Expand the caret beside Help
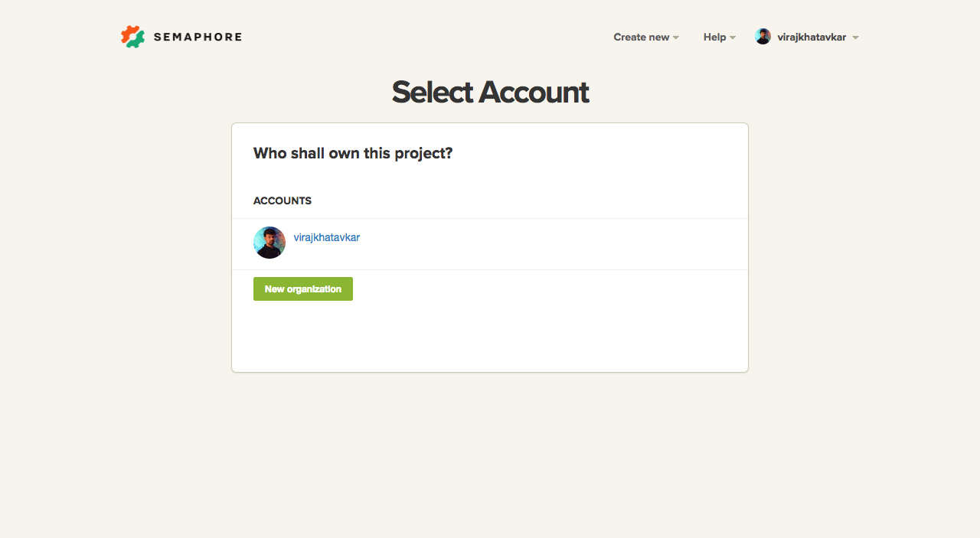The image size is (980, 538). click(x=733, y=37)
